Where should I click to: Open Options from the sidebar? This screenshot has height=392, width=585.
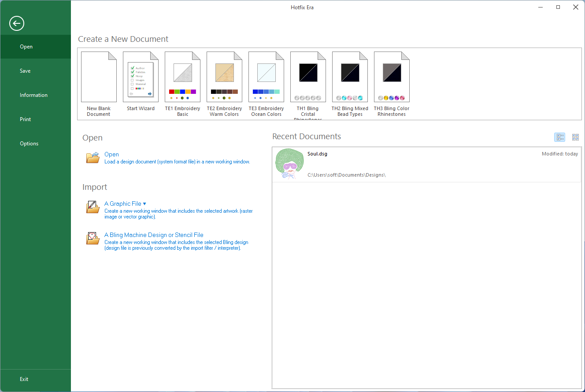[35, 144]
